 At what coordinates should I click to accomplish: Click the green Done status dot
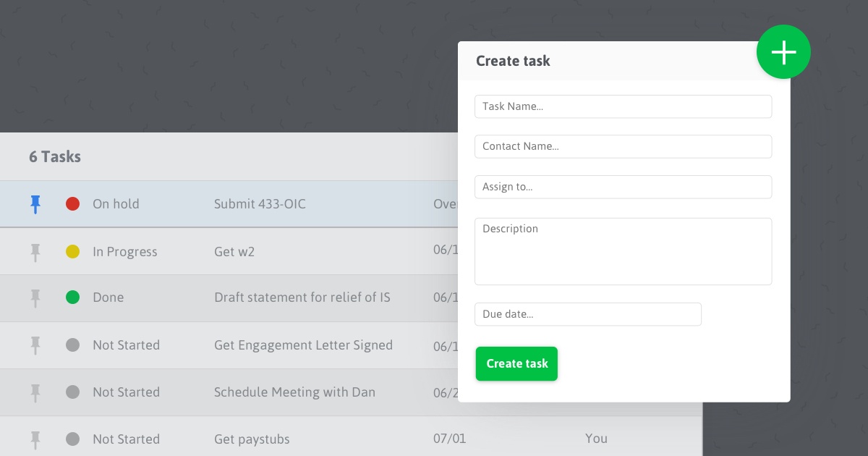point(72,297)
